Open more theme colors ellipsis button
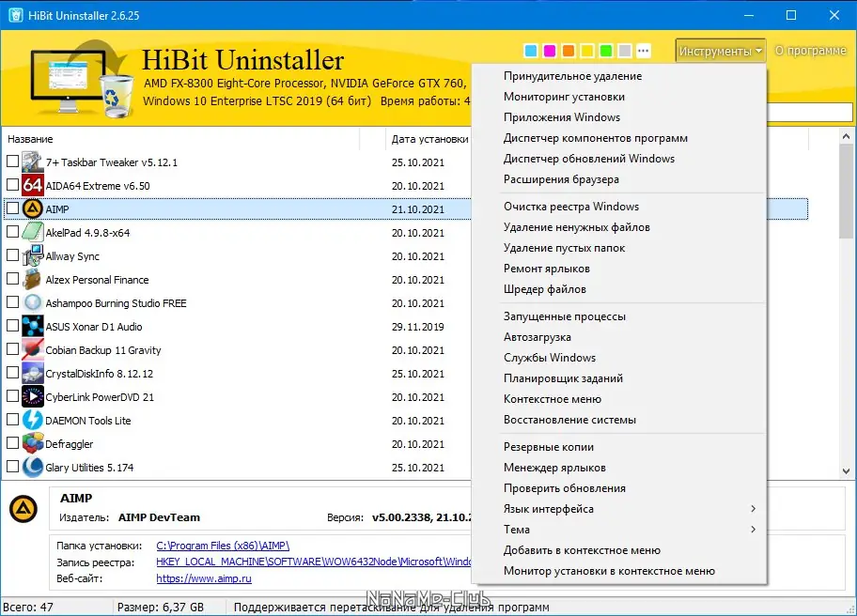 click(644, 51)
